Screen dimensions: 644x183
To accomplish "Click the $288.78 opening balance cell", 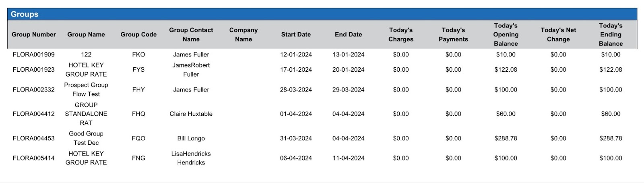I will coord(506,138).
